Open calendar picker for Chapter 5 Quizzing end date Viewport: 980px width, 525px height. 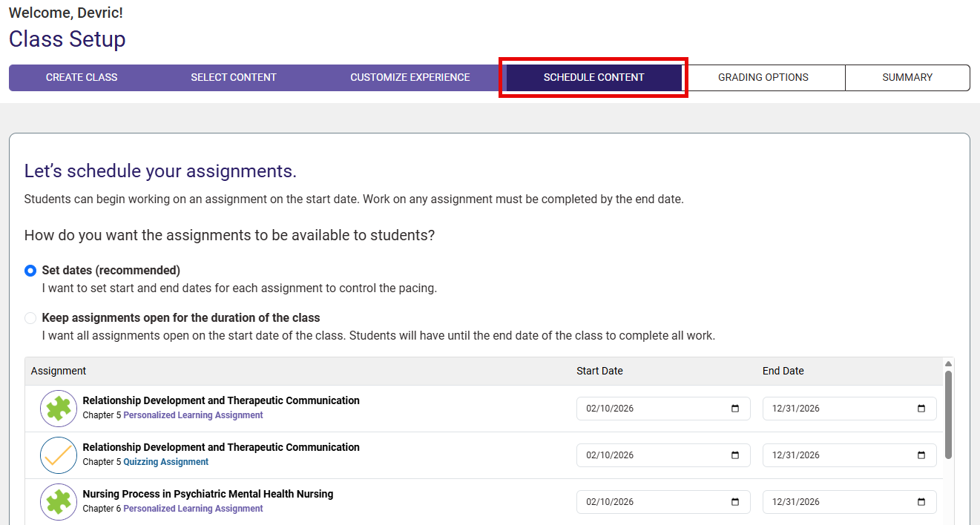pos(921,455)
